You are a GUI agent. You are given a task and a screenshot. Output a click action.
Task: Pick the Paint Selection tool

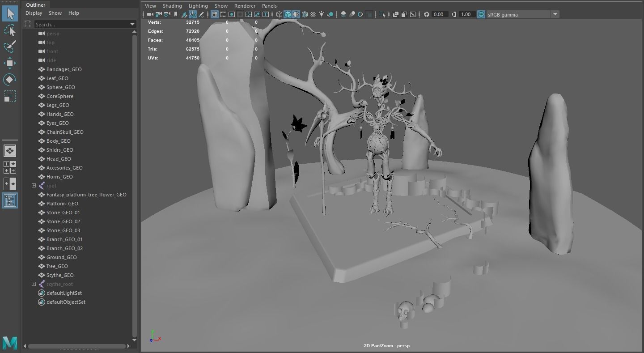(10, 47)
